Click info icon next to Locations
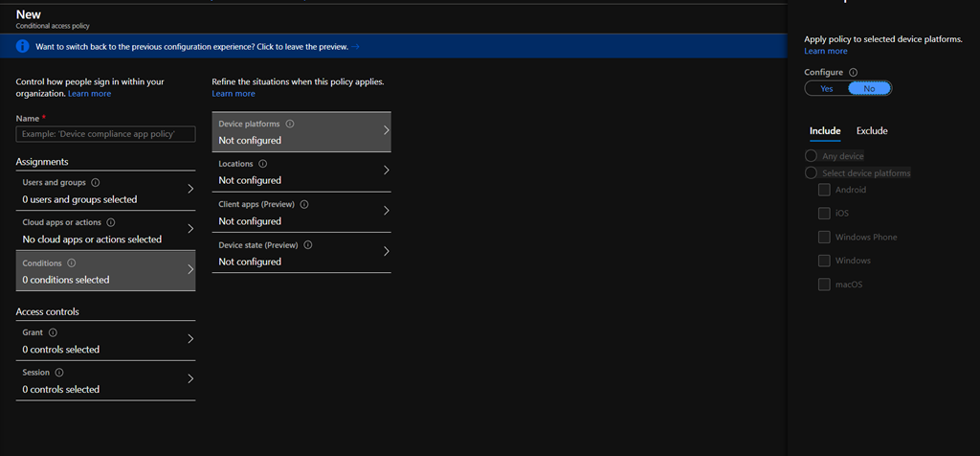The image size is (980, 456). click(x=263, y=164)
